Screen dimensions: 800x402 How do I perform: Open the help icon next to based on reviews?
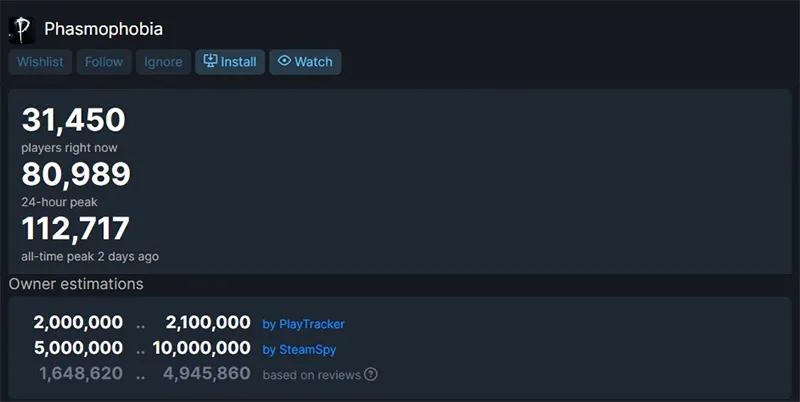pos(371,375)
